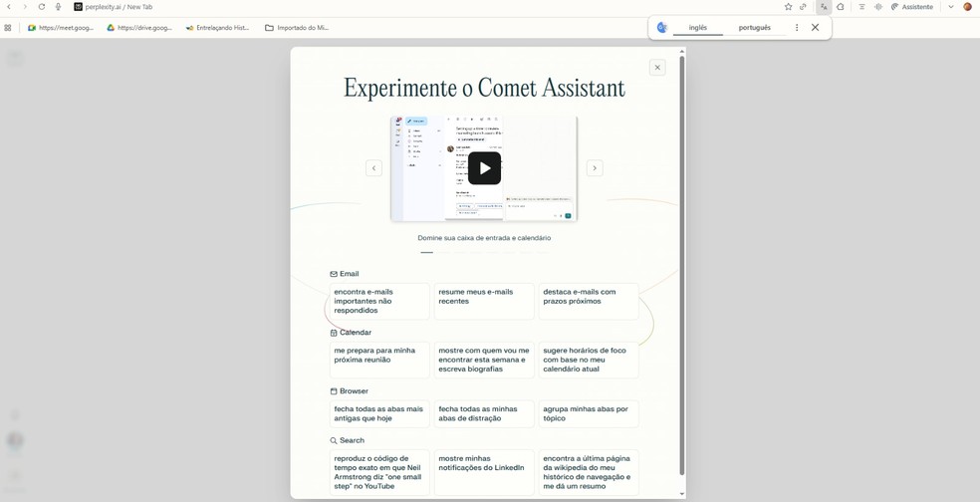Click the 'Experimente o Comet Assistant' heading
This screenshot has height=502, width=980.
point(484,88)
